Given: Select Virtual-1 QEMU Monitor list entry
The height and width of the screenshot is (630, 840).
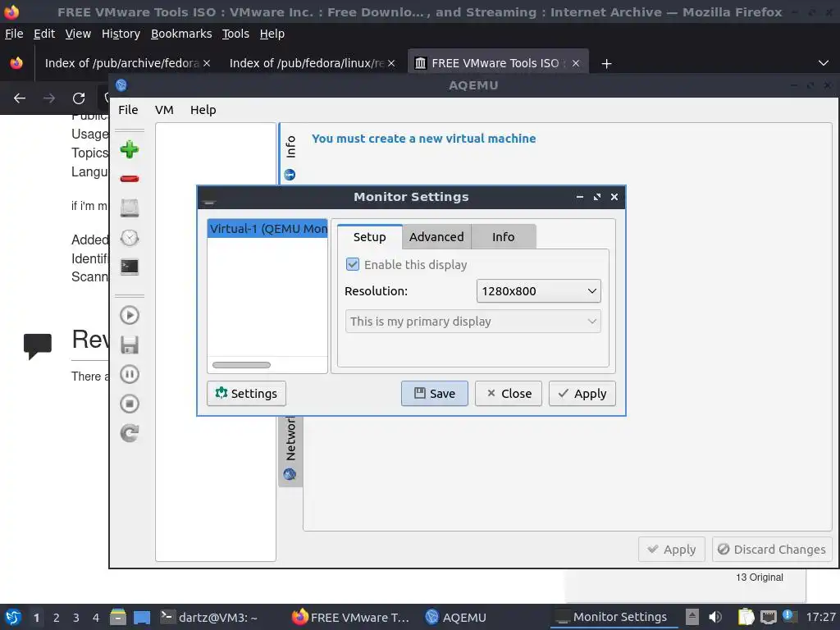Looking at the screenshot, I should click(x=267, y=229).
